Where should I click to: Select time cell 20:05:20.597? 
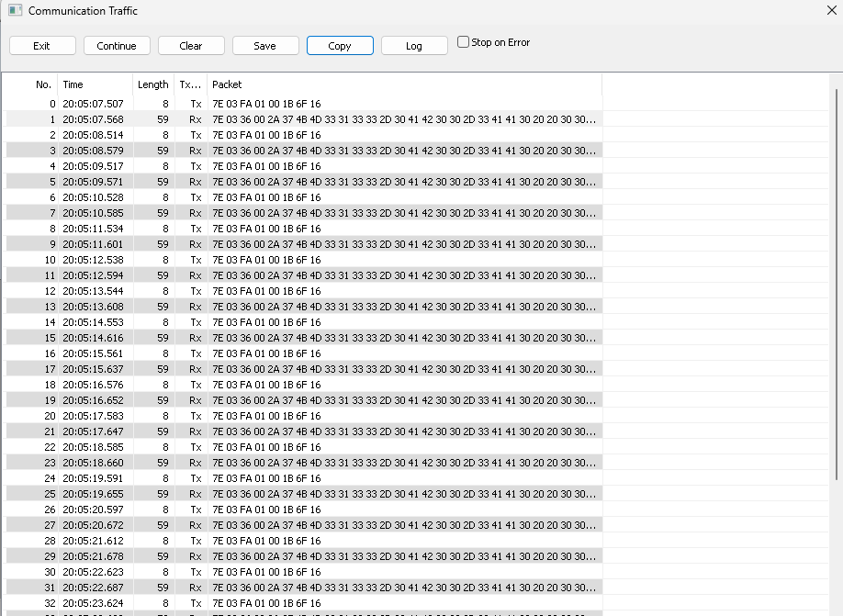93,509
